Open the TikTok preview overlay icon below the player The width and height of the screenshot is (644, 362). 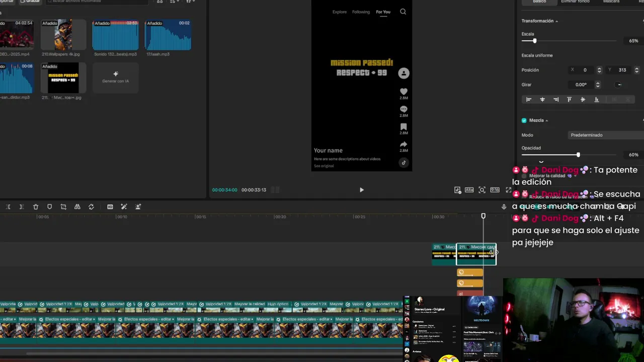457,190
